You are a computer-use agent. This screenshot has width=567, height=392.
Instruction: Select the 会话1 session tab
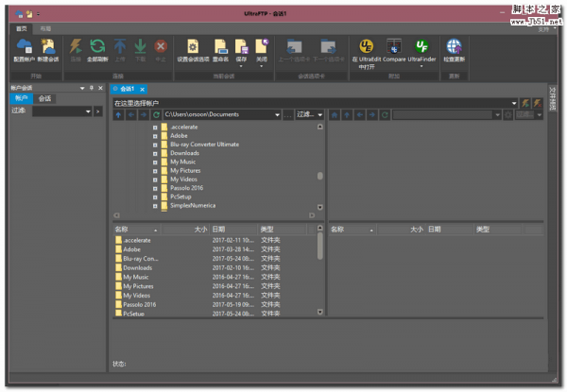coord(128,89)
